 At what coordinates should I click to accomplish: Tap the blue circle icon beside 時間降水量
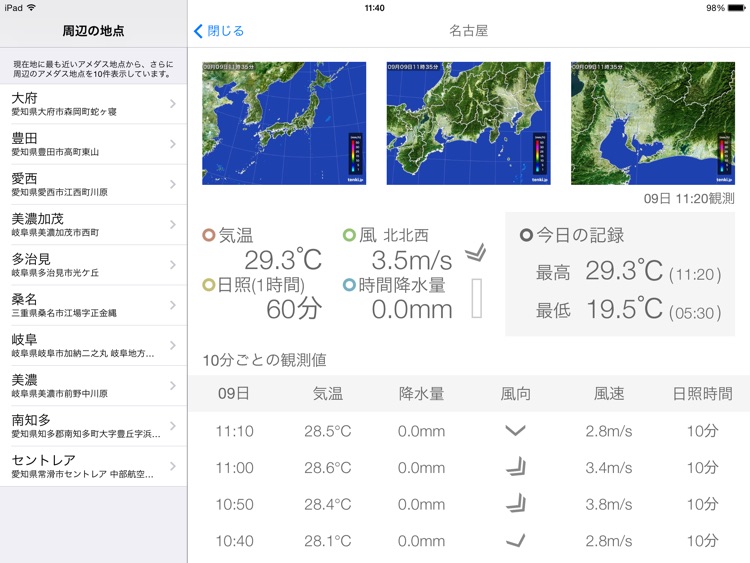349,285
